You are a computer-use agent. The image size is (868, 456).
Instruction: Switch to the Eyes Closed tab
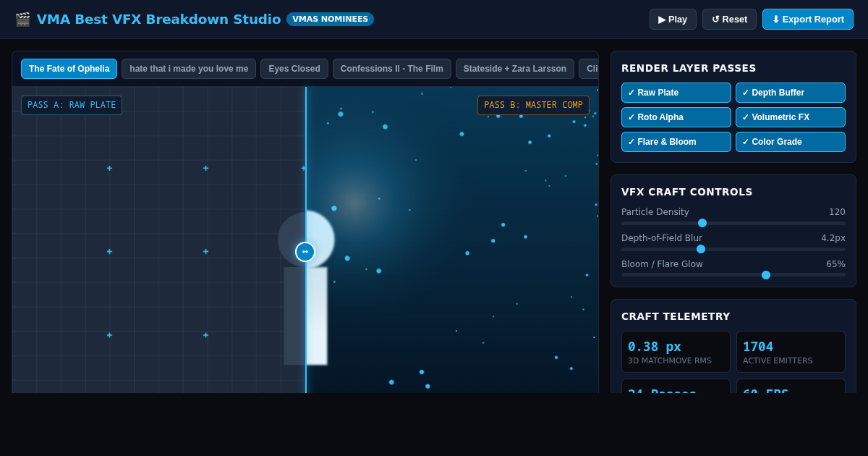coord(294,69)
